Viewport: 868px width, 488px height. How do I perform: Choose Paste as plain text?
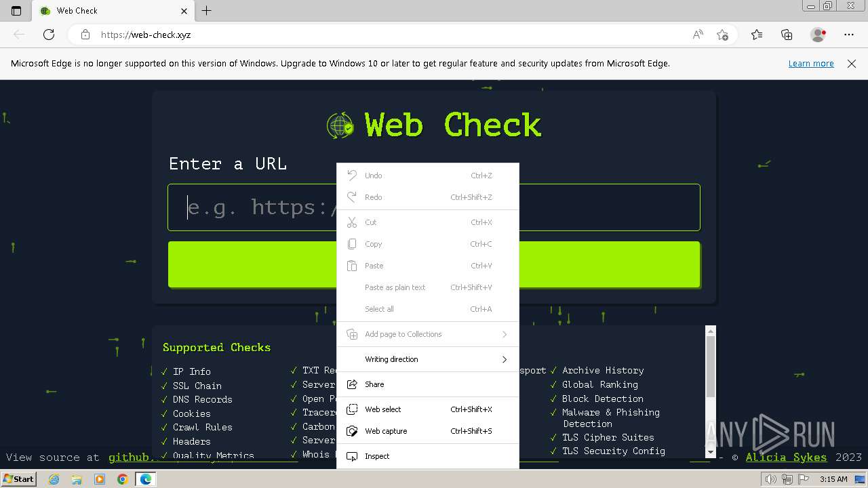pos(428,287)
